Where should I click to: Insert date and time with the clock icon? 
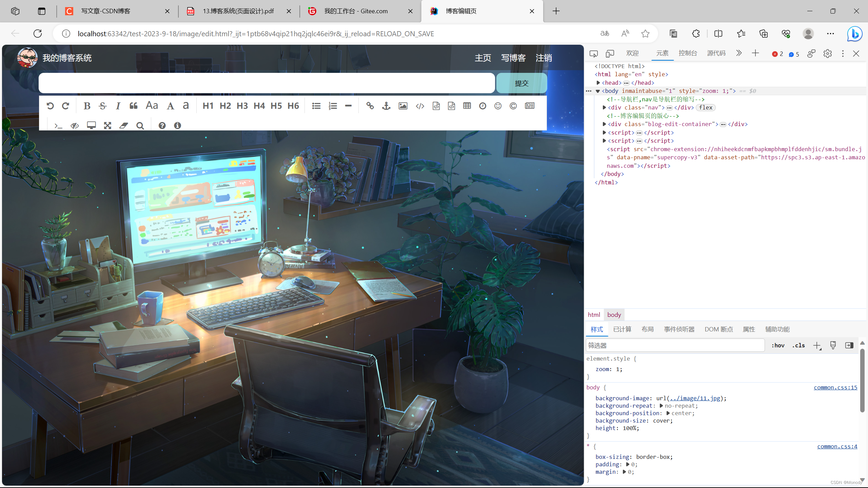tap(482, 106)
